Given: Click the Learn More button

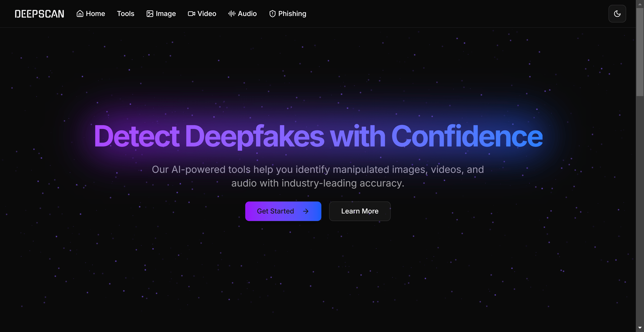Looking at the screenshot, I should (360, 211).
